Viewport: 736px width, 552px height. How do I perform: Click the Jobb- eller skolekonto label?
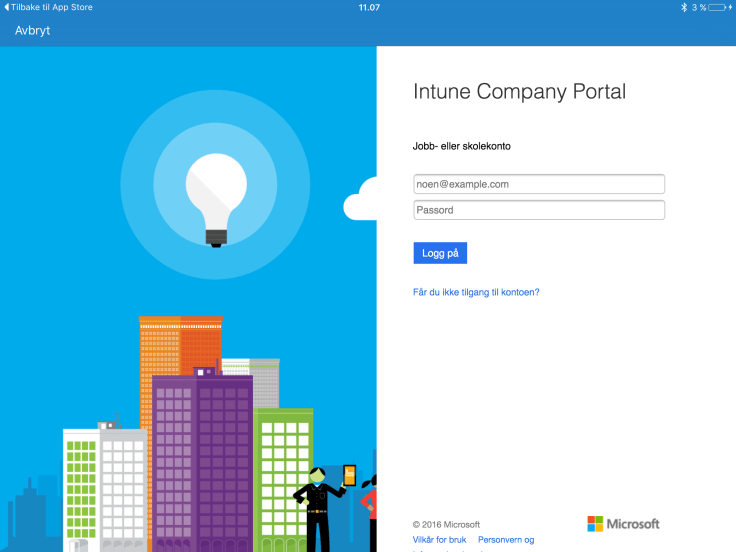(462, 146)
